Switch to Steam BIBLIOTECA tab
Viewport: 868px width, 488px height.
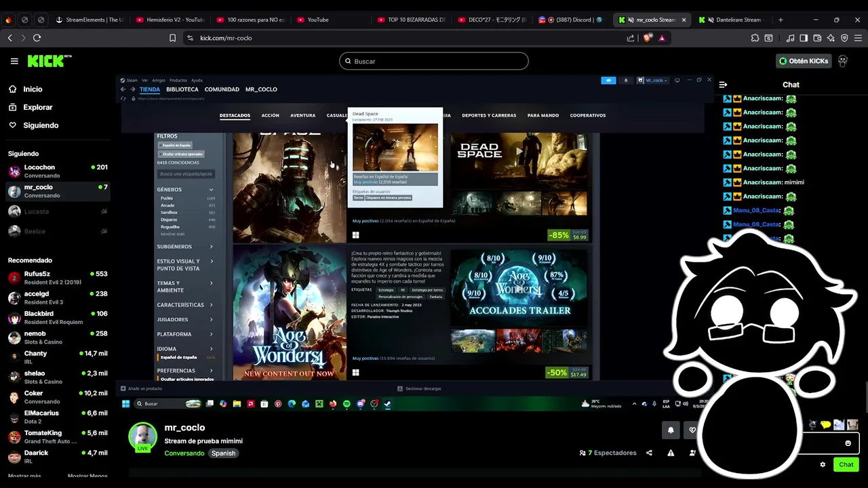click(x=182, y=89)
